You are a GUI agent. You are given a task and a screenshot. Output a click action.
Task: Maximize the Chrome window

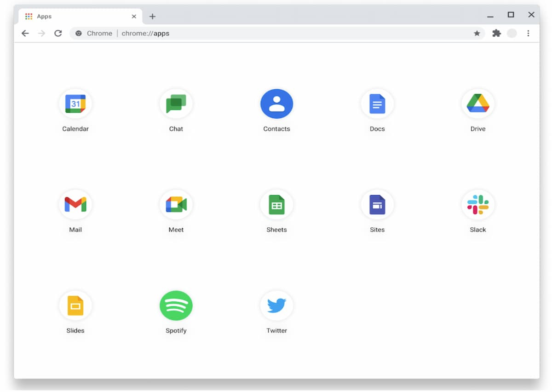pos(511,15)
